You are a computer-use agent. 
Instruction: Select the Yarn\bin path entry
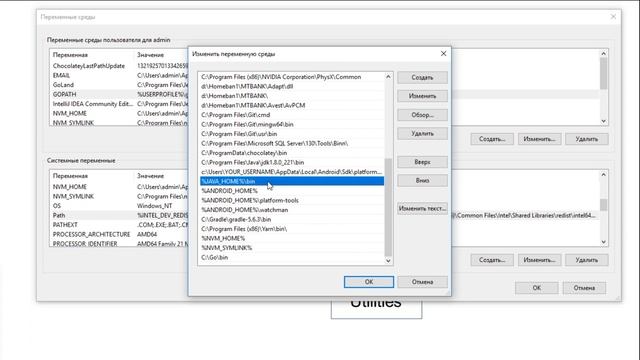pyautogui.click(x=292, y=229)
